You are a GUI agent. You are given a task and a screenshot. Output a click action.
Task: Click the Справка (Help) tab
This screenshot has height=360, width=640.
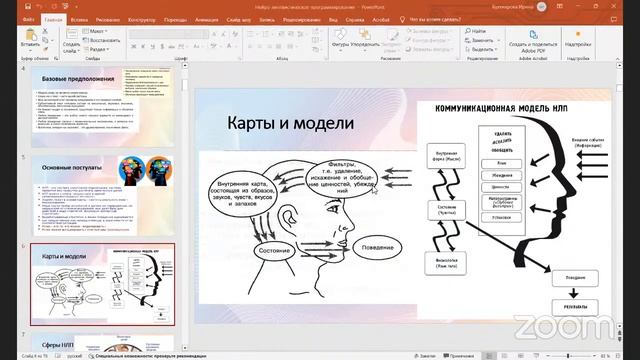pos(354,20)
